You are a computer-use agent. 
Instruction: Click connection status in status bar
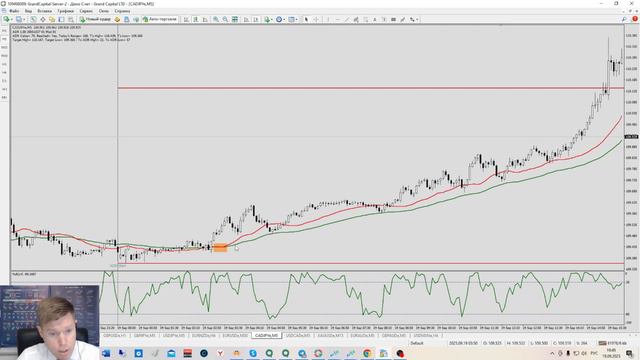pyautogui.click(x=613, y=343)
